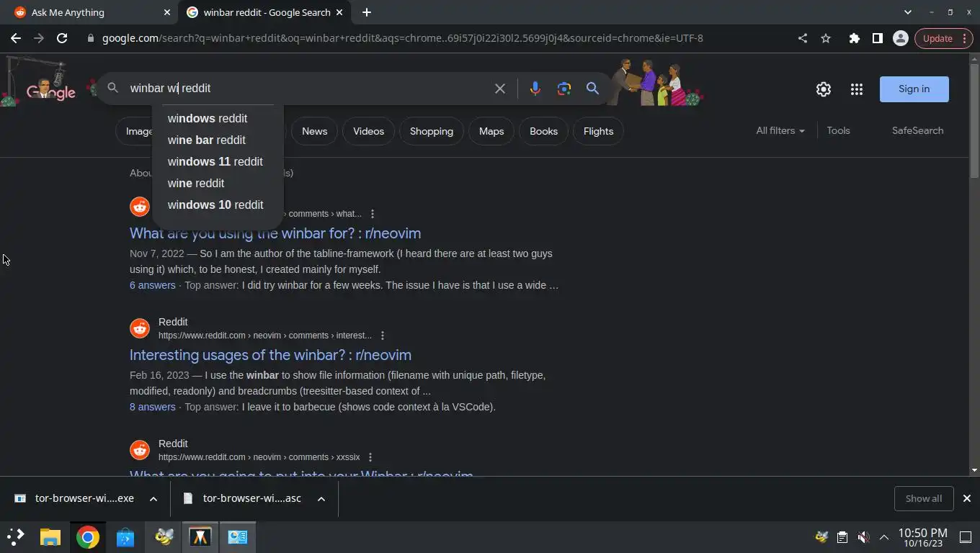Filter results by Flights
Viewport: 980px width, 553px height.
598,131
